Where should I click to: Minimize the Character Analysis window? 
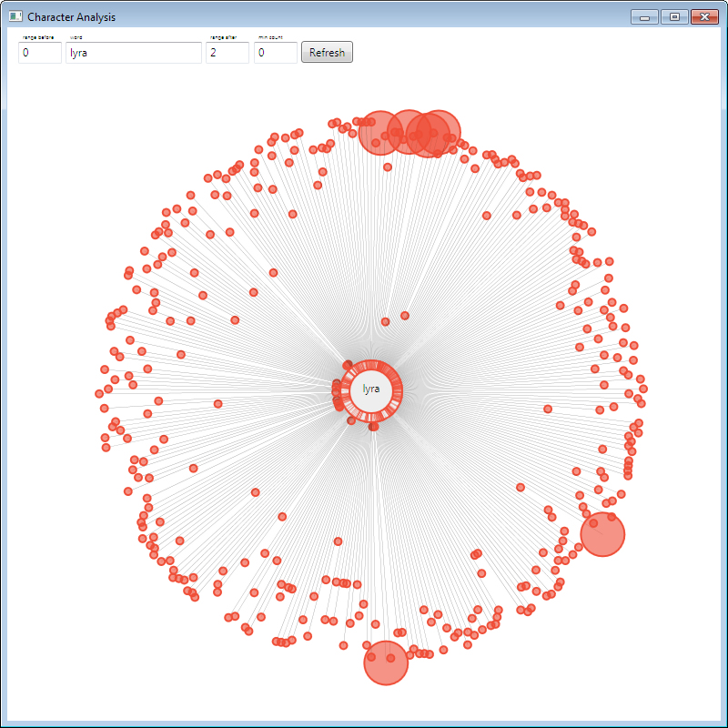point(644,16)
